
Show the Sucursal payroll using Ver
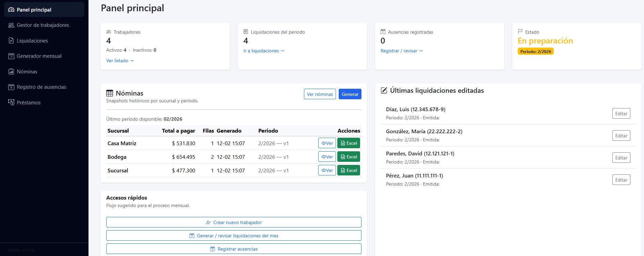[x=327, y=170]
